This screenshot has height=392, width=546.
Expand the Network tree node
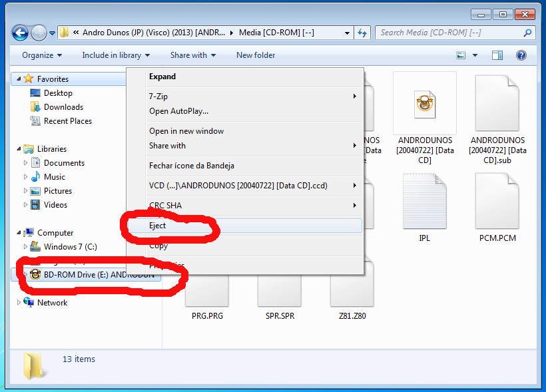pos(19,303)
